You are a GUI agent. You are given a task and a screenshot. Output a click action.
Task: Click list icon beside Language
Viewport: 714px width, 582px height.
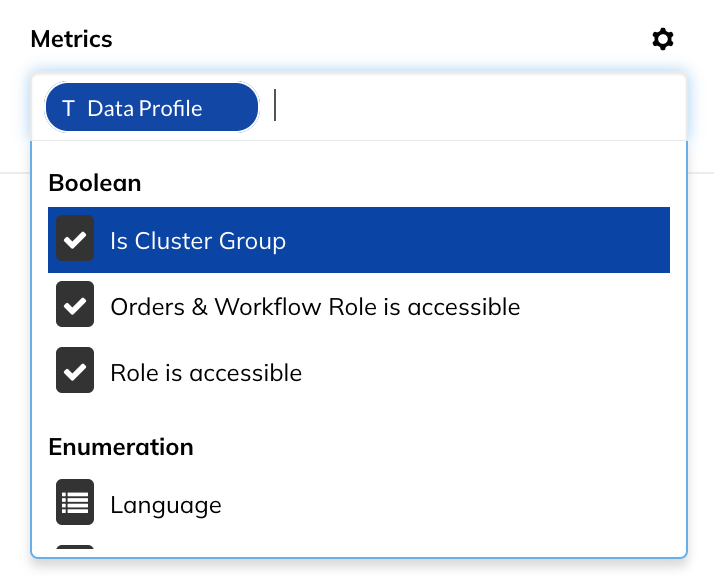[x=75, y=502]
